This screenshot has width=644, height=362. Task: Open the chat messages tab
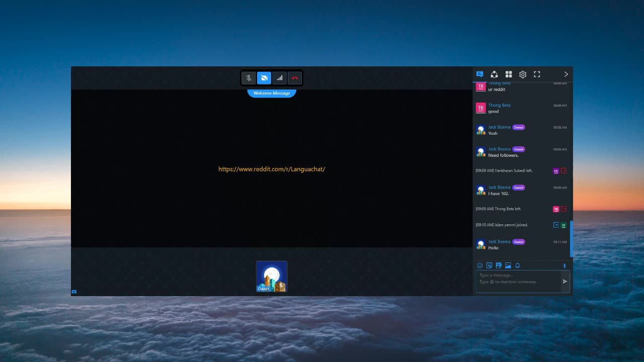[x=480, y=74]
